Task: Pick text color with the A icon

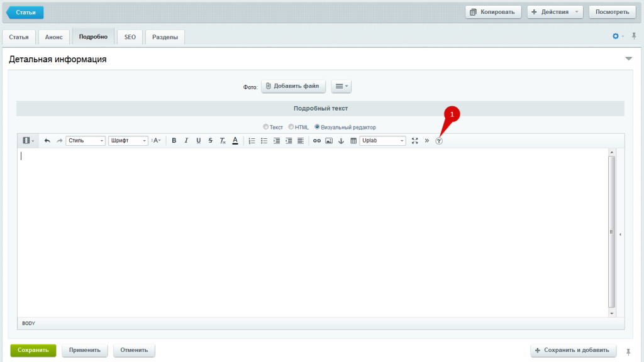Action: click(235, 141)
